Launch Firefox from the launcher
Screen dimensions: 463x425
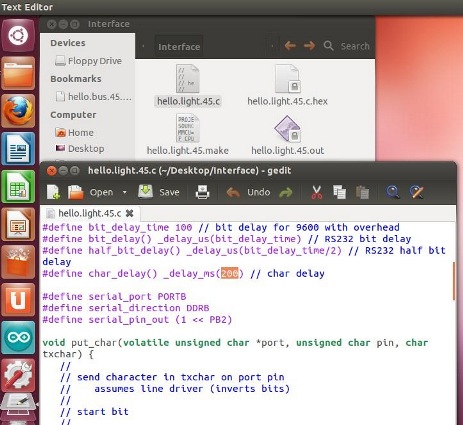click(18, 111)
